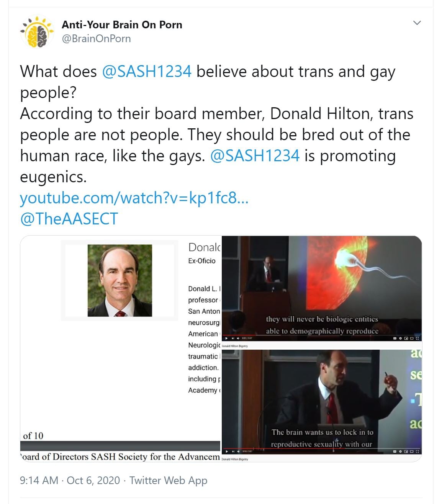
Task: Open the Donald Hilton portrait image
Action: tap(120, 280)
